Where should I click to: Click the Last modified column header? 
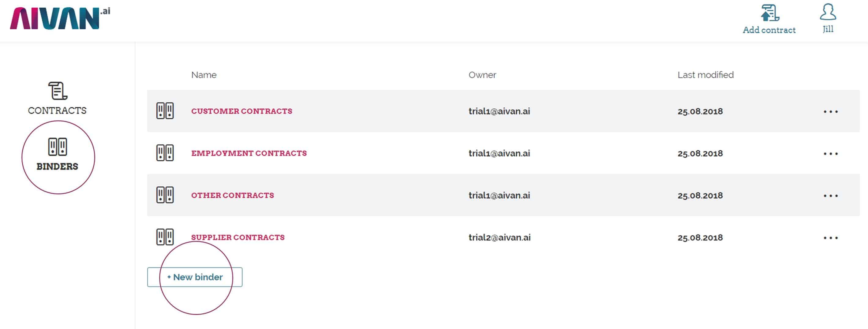[x=705, y=75]
